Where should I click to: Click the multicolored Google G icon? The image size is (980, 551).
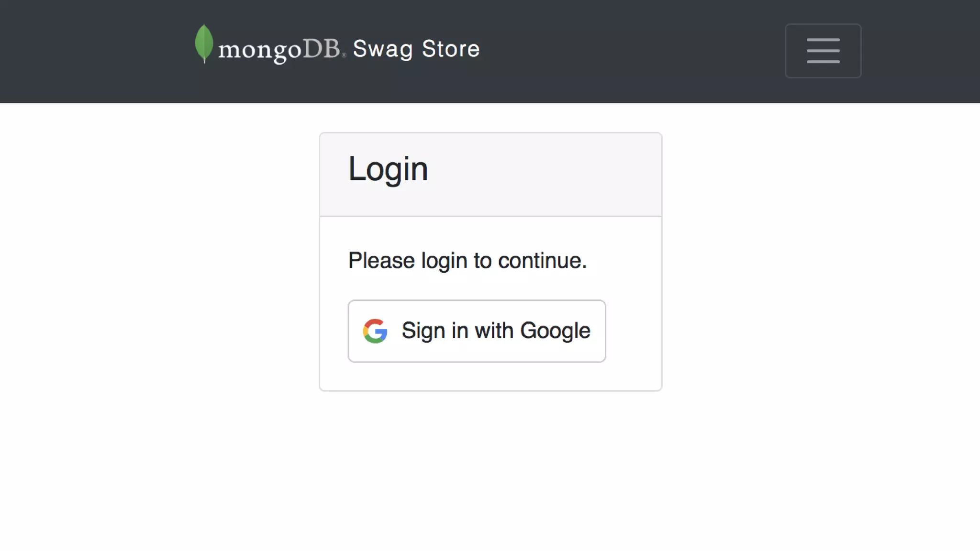pos(375,331)
